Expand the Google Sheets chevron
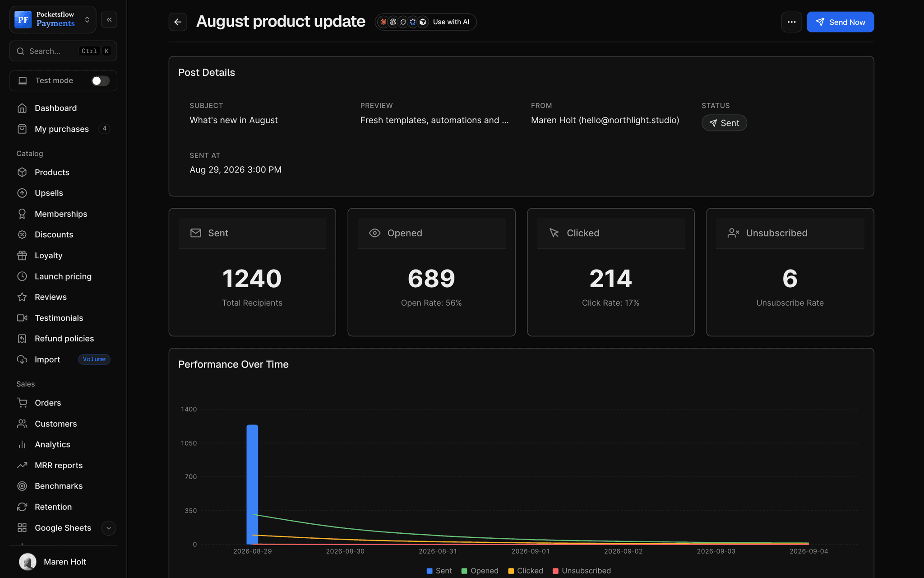 click(x=108, y=528)
